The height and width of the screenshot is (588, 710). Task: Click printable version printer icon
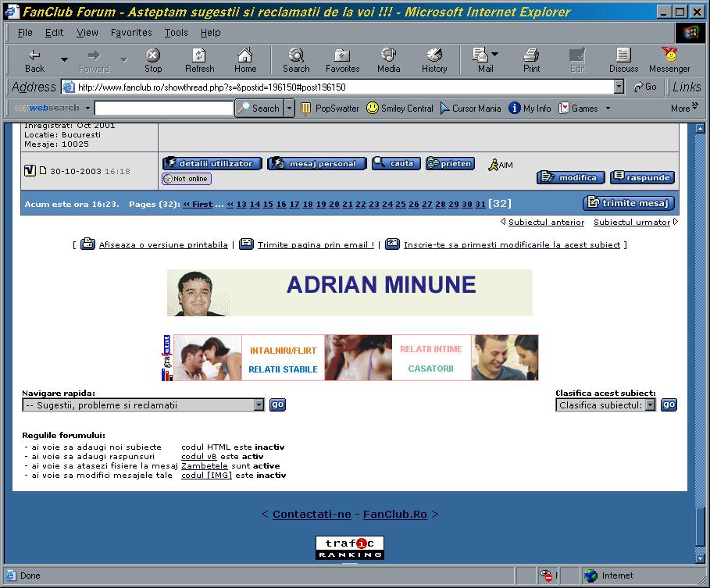87,244
